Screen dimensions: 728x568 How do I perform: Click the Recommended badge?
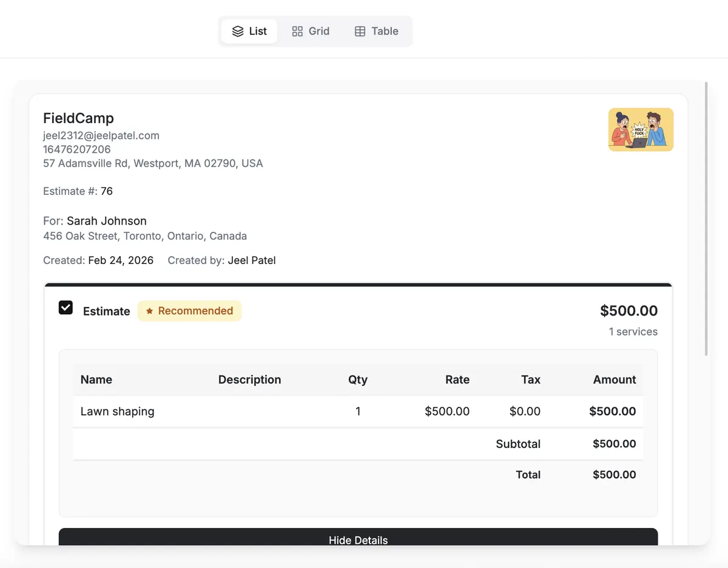(189, 311)
